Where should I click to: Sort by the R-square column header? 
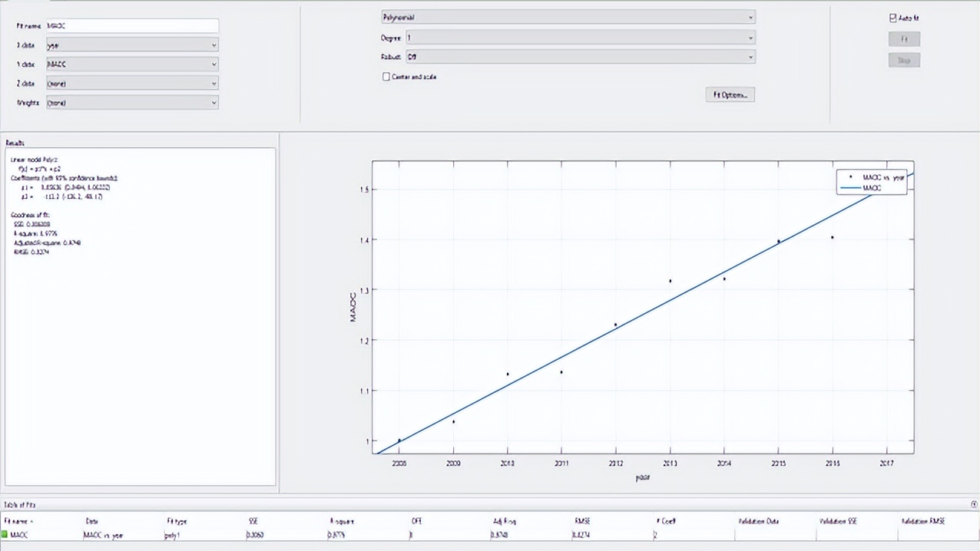[x=342, y=521]
